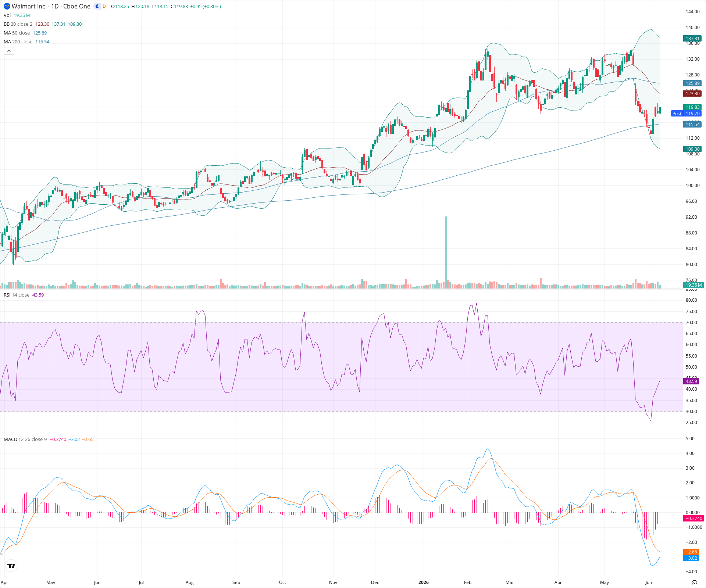Click the Dec label on time axis
The width and height of the screenshot is (706, 588).
[x=375, y=582]
